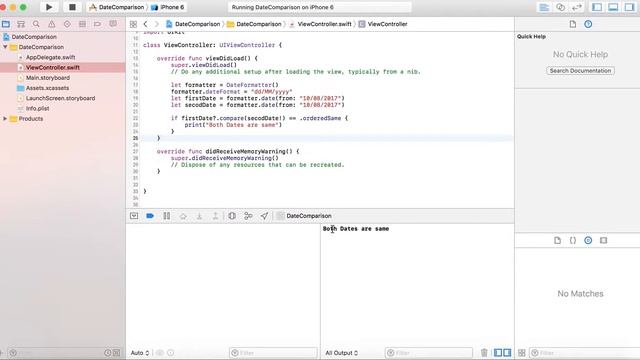
Task: Open the Report navigator tab
Action: coord(113,24)
